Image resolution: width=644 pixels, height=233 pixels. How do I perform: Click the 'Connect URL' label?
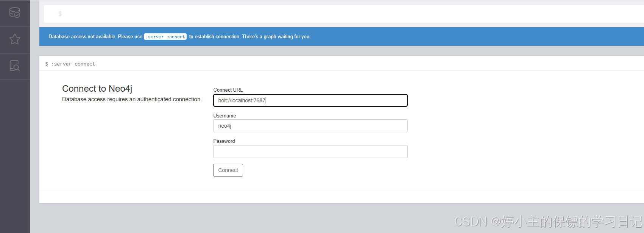(x=228, y=90)
